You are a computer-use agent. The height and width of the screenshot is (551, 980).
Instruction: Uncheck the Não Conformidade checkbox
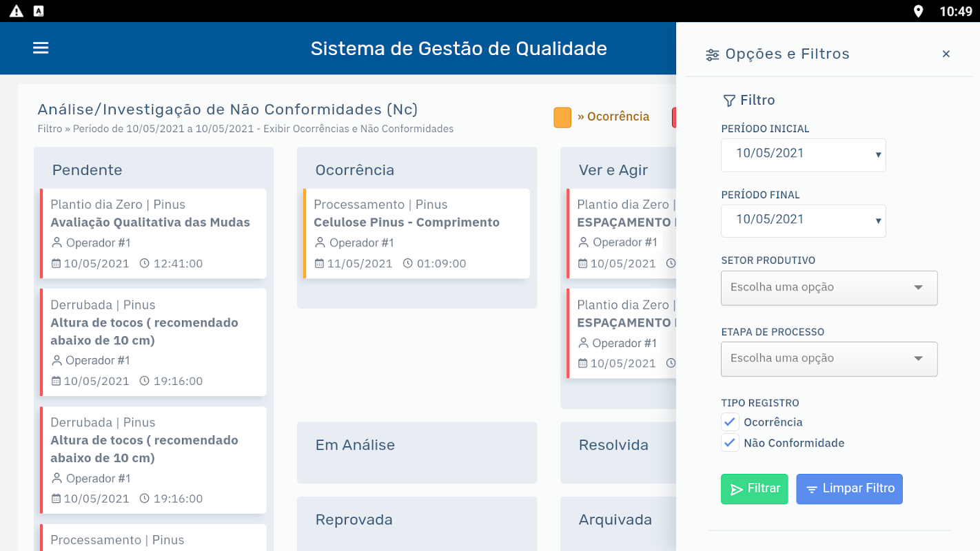tap(730, 443)
